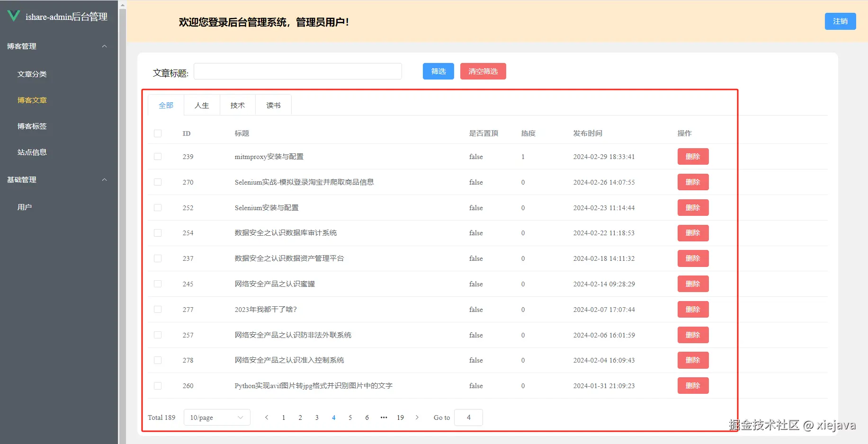This screenshot has height=444, width=868.
Task: Switch to the 读书 tab
Action: (273, 105)
